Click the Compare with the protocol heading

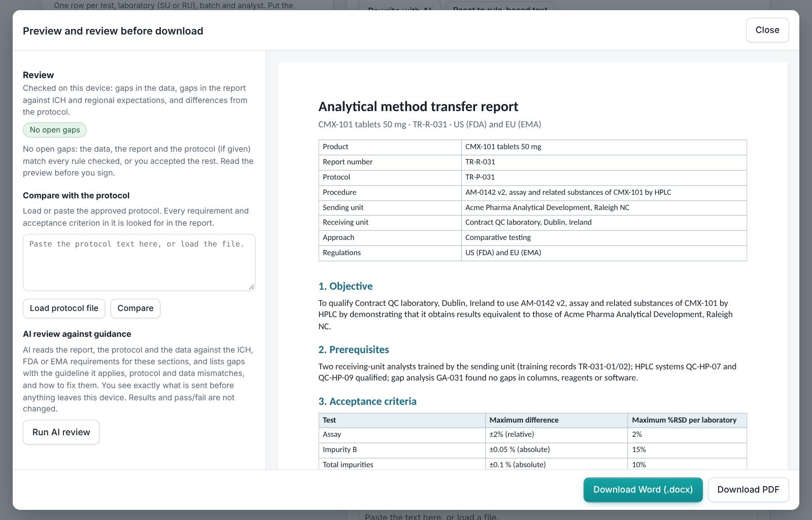click(76, 196)
